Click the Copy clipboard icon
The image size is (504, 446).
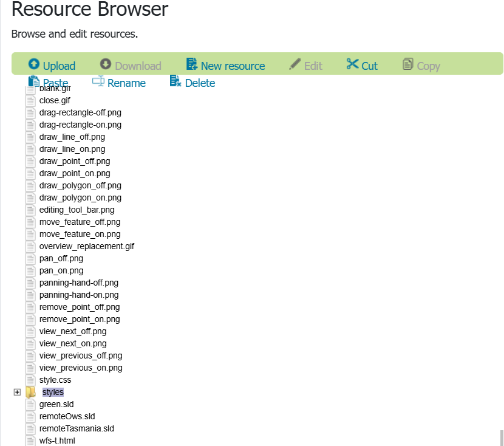tap(408, 64)
